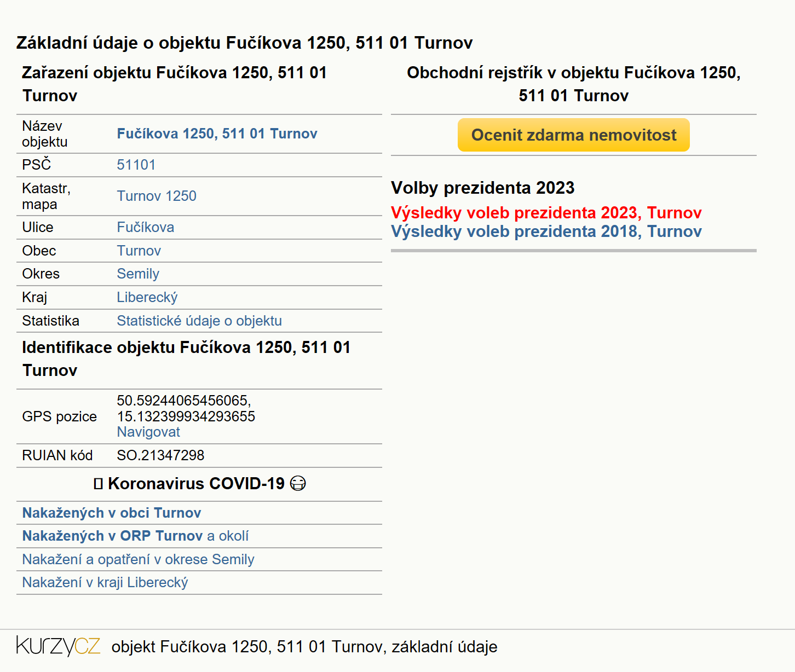Screen dimensions: 795x672
Task: Click the RUIAN code SO.21347298 text
Action: click(160, 455)
